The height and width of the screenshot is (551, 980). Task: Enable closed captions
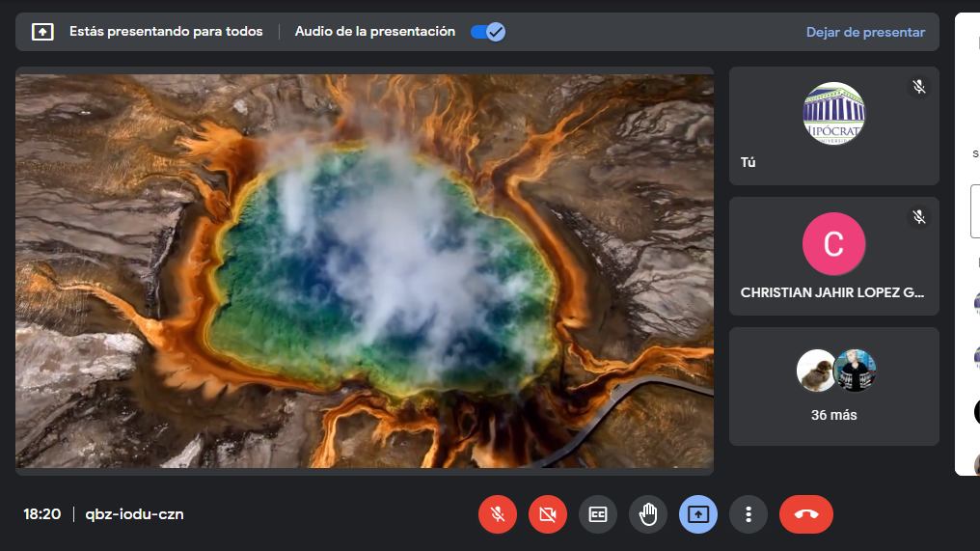pos(598,514)
